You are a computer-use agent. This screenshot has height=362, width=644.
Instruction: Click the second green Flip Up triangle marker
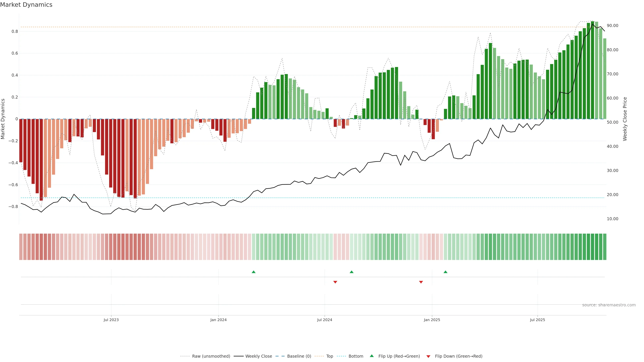coord(352,272)
